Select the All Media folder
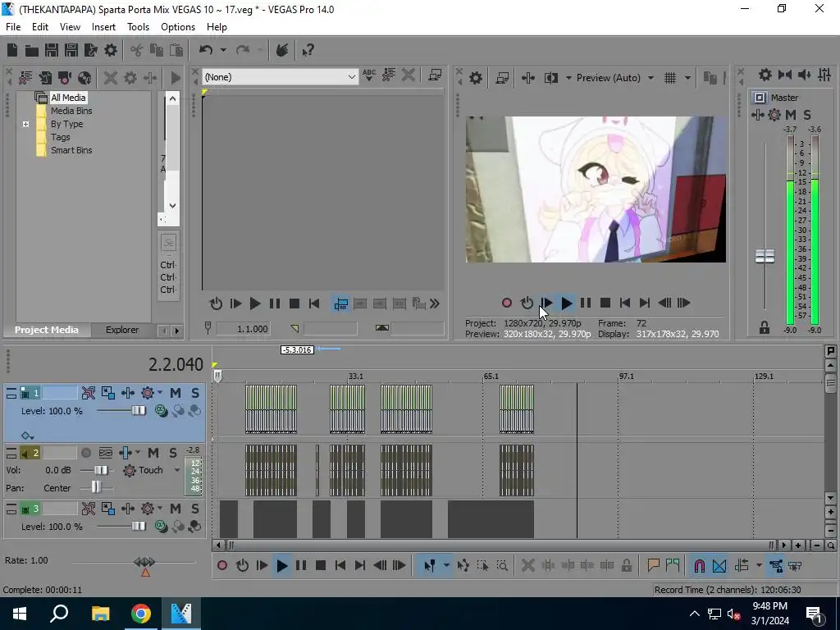840x630 pixels. [x=68, y=98]
